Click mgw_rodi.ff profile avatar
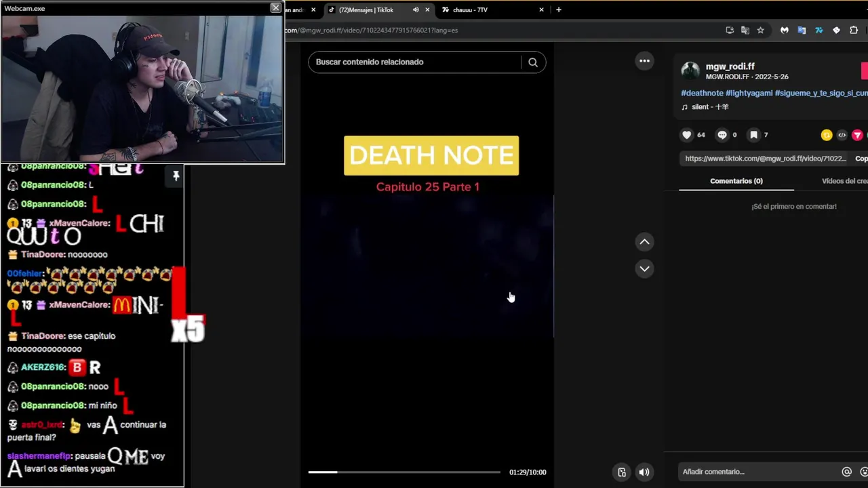 [690, 70]
